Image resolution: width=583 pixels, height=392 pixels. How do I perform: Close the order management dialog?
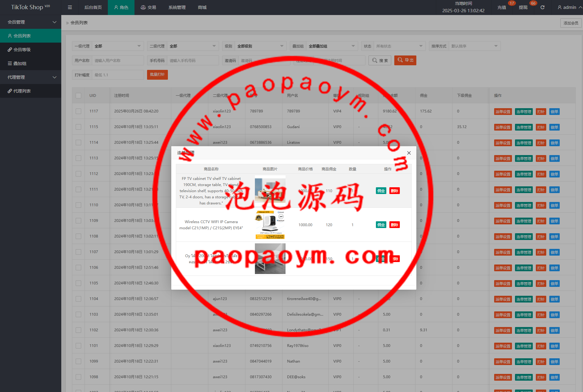[409, 153]
